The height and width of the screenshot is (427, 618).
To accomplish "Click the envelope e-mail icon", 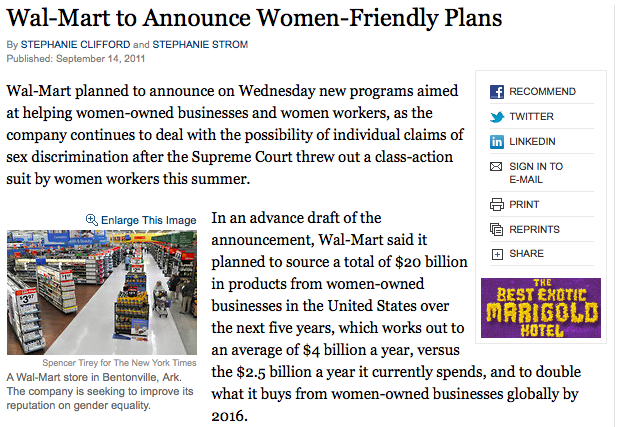I will (496, 166).
